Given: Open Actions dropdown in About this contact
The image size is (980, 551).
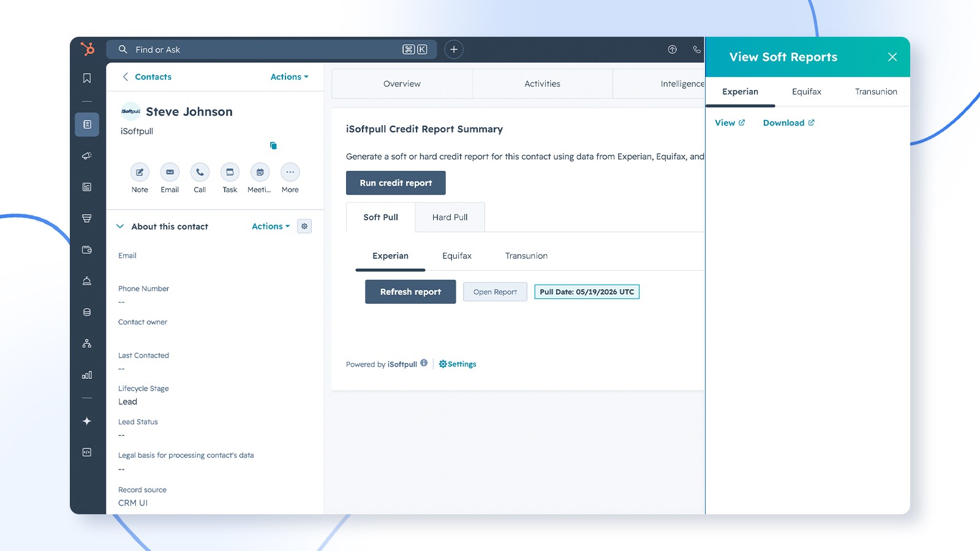Looking at the screenshot, I should coord(271,227).
